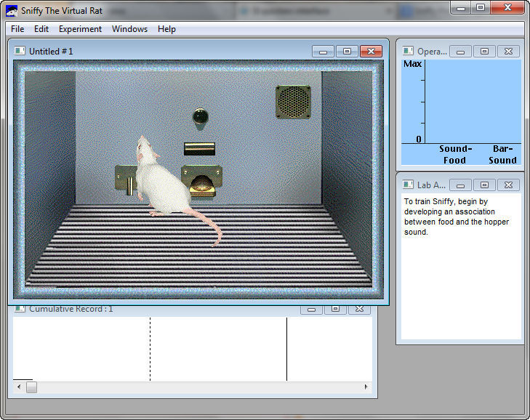The width and height of the screenshot is (530, 420).
Task: Minimize the Operant Associations window
Action: tap(460, 52)
